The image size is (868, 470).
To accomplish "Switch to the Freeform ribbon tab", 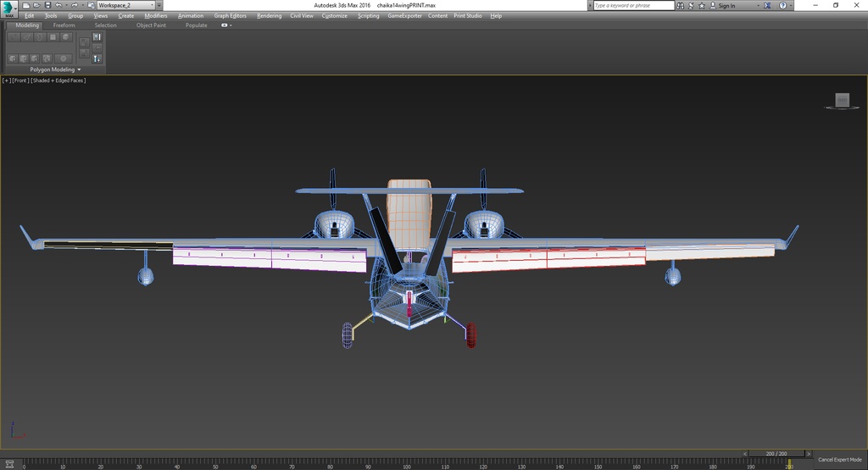I will [x=64, y=25].
